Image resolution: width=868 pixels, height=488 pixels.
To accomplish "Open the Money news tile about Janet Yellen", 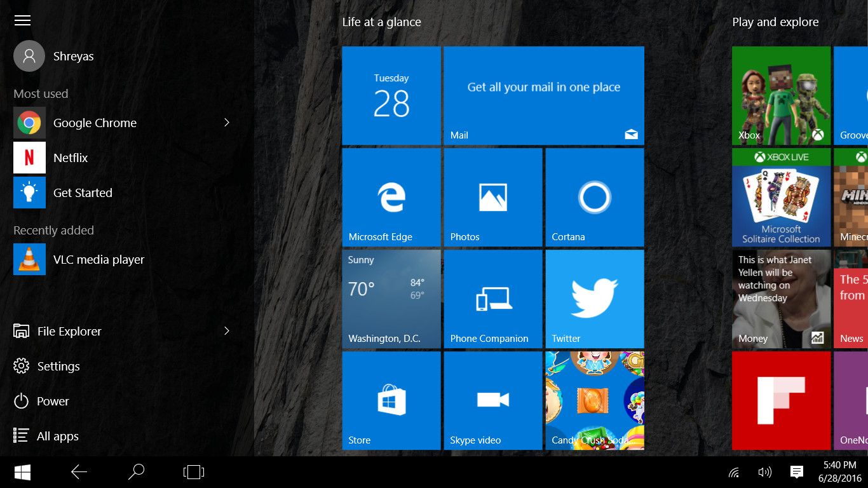I will coord(782,299).
